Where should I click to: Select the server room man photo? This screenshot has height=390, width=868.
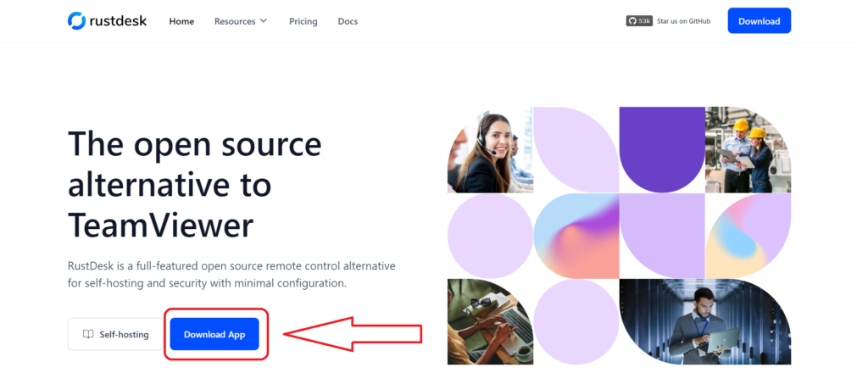tap(705, 321)
